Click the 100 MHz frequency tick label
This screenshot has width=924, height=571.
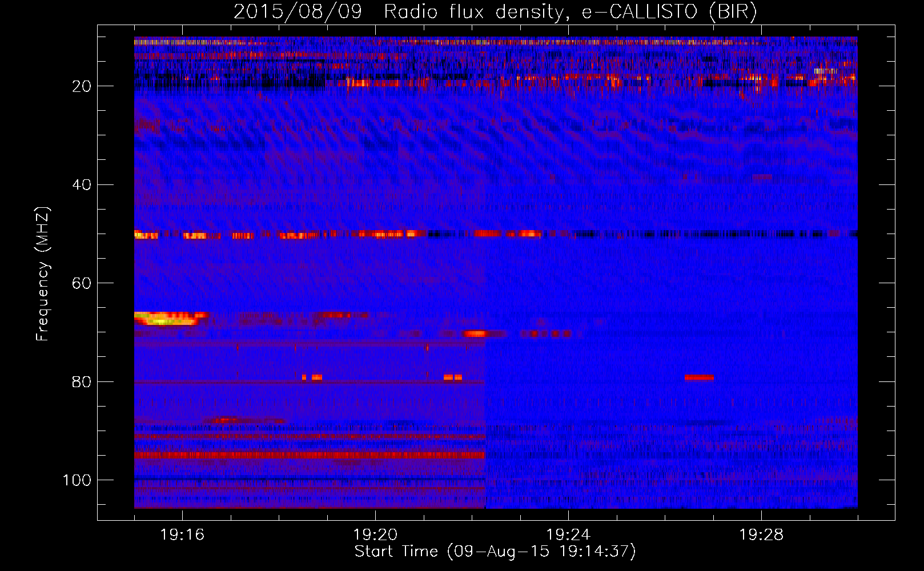coord(77,480)
